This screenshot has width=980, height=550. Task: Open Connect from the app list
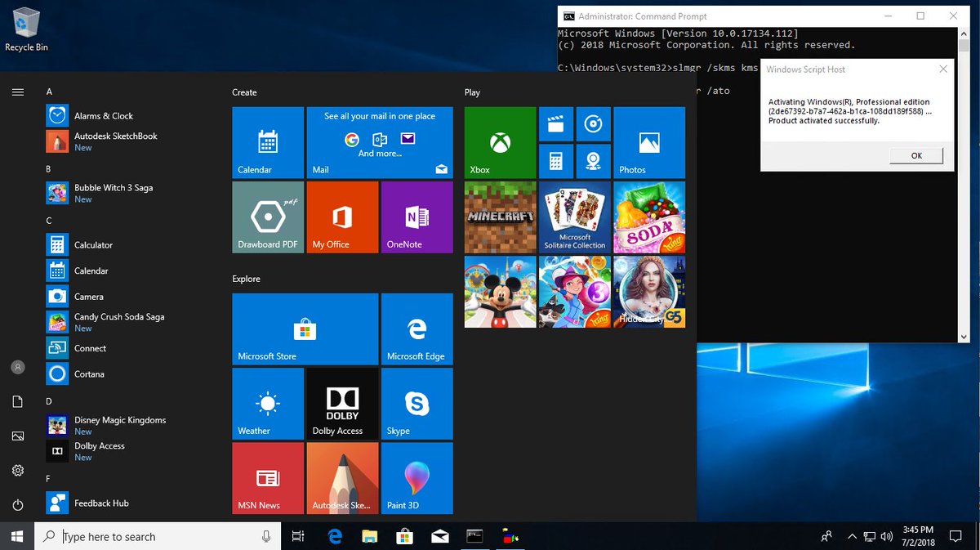click(x=131, y=348)
